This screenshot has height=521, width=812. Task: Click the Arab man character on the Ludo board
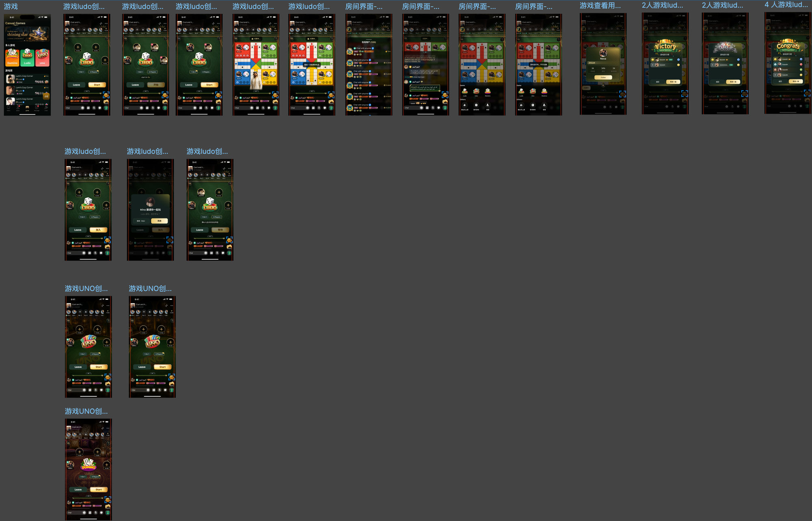pyautogui.click(x=255, y=80)
